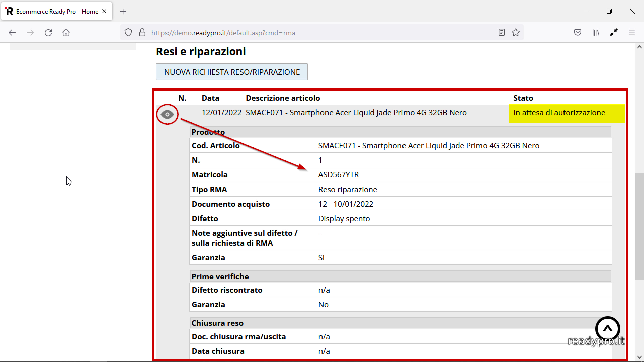Open a new tab with plus button
Screen dimensions: 644x362
tap(123, 11)
